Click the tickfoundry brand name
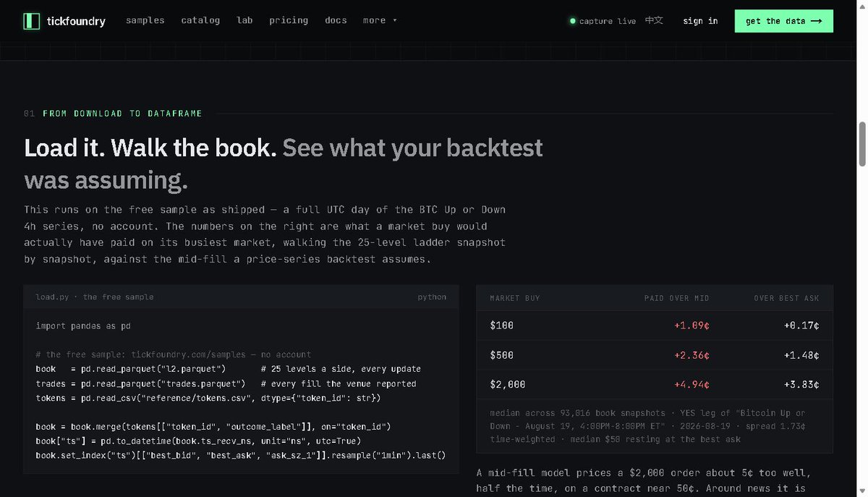Viewport: 868px width, 497px height. pyautogui.click(x=76, y=21)
